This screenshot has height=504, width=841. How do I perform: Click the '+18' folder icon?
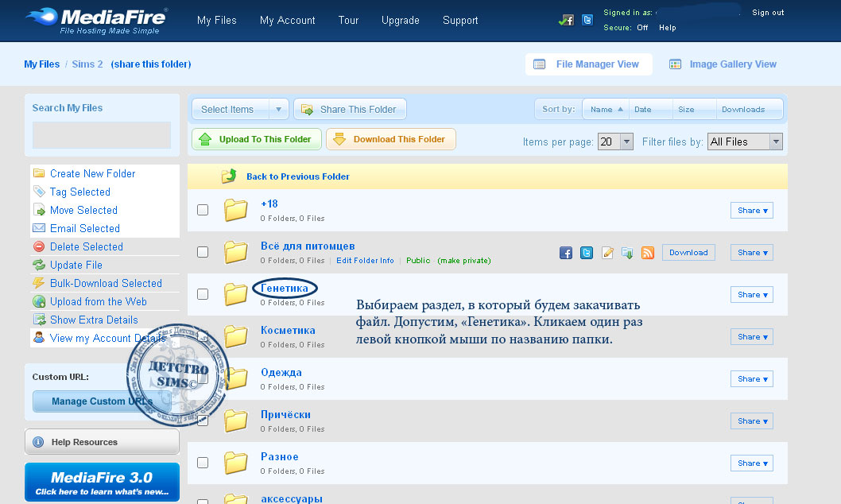click(x=235, y=210)
